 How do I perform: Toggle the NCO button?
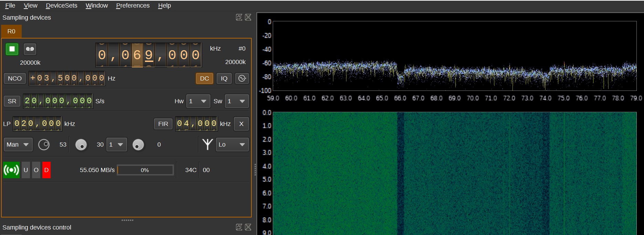(x=15, y=78)
